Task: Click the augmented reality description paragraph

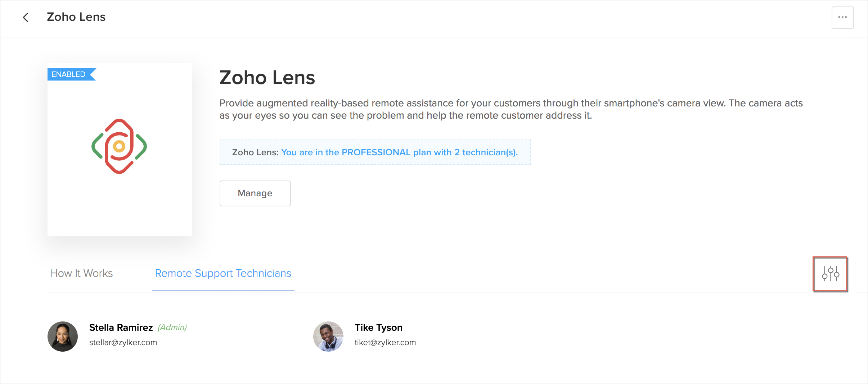Action: 511,109
